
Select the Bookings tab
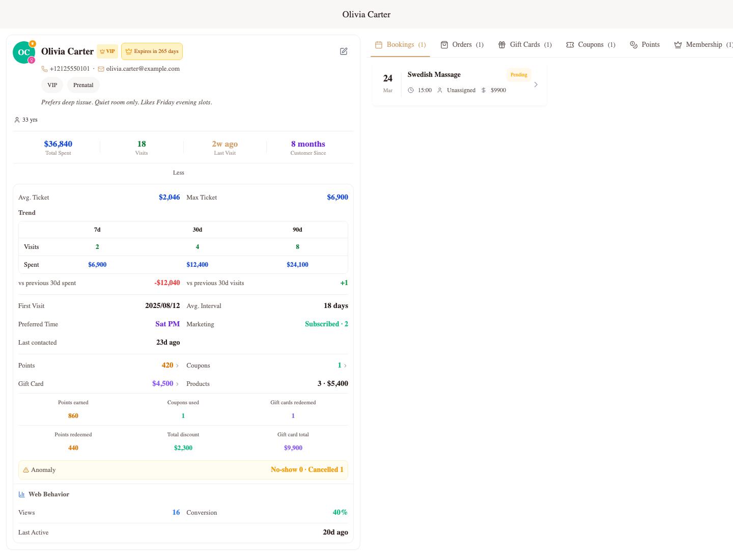400,45
